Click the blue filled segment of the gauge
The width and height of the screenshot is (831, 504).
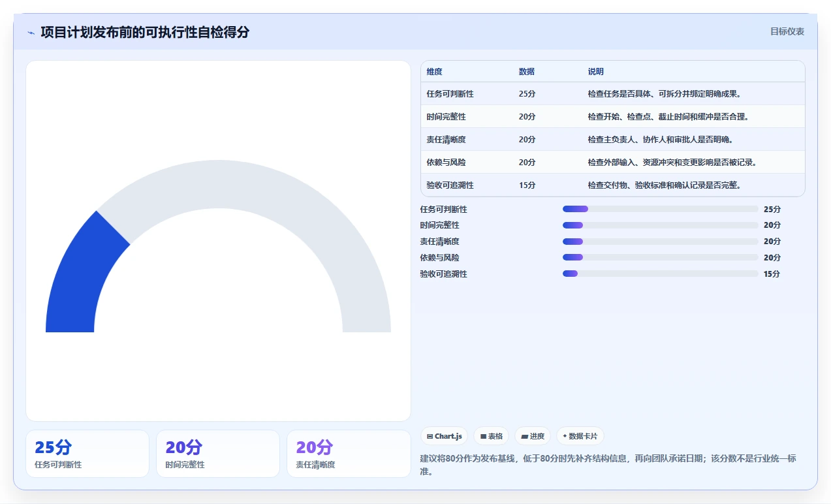click(84, 278)
